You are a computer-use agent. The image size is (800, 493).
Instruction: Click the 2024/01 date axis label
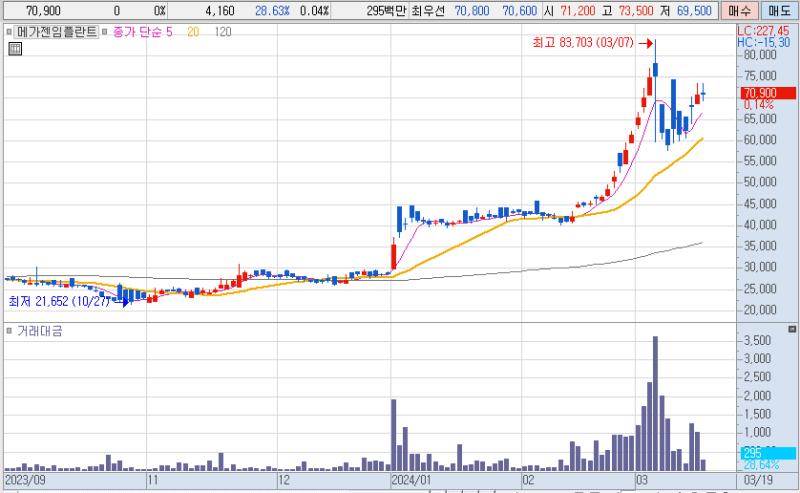pos(411,480)
